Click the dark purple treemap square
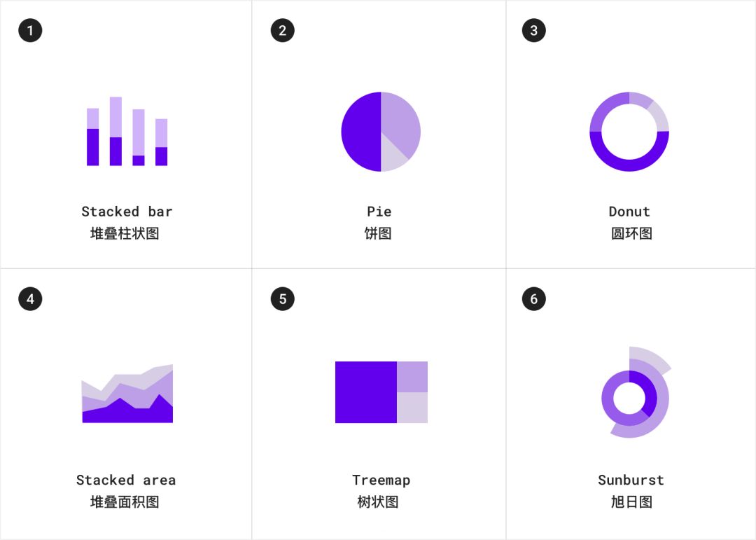 (366, 392)
